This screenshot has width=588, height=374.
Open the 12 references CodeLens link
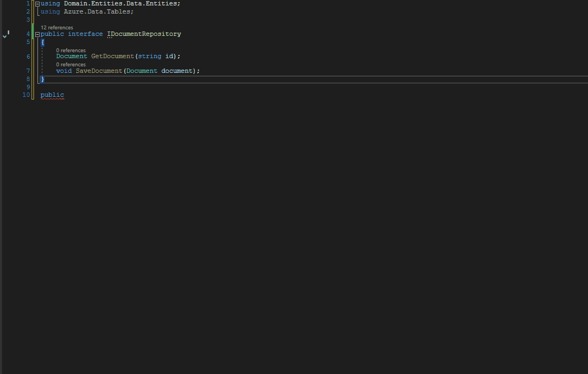56,27
